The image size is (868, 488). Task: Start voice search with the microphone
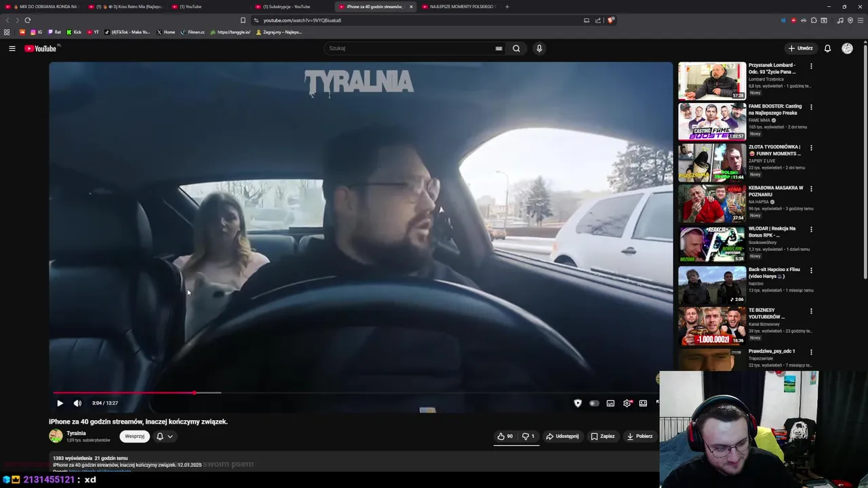click(x=539, y=48)
